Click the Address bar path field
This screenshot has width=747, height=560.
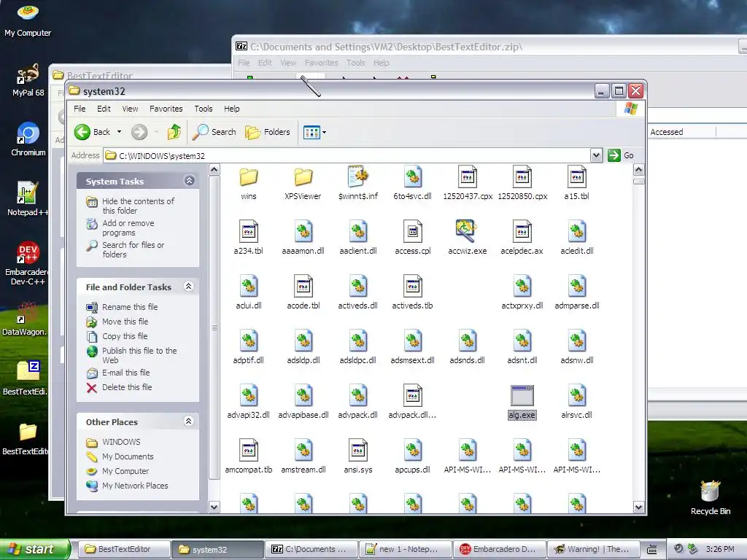coord(347,156)
